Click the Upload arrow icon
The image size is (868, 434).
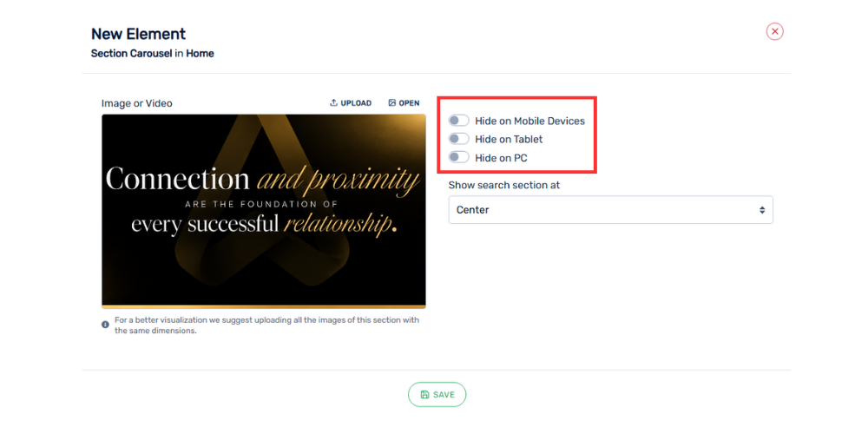333,102
